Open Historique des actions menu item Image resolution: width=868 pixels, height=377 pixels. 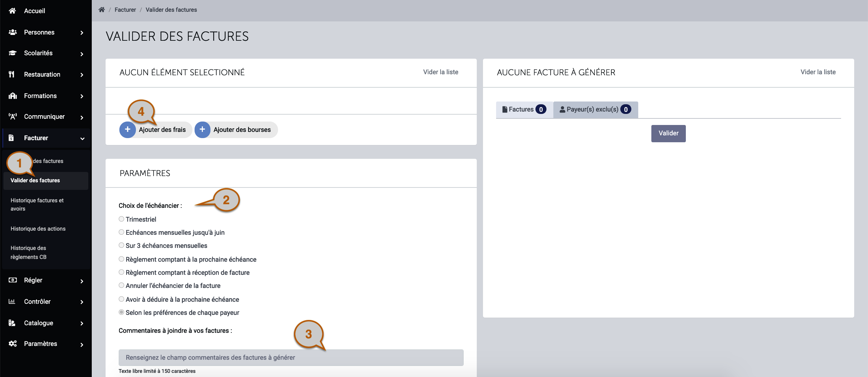(38, 229)
